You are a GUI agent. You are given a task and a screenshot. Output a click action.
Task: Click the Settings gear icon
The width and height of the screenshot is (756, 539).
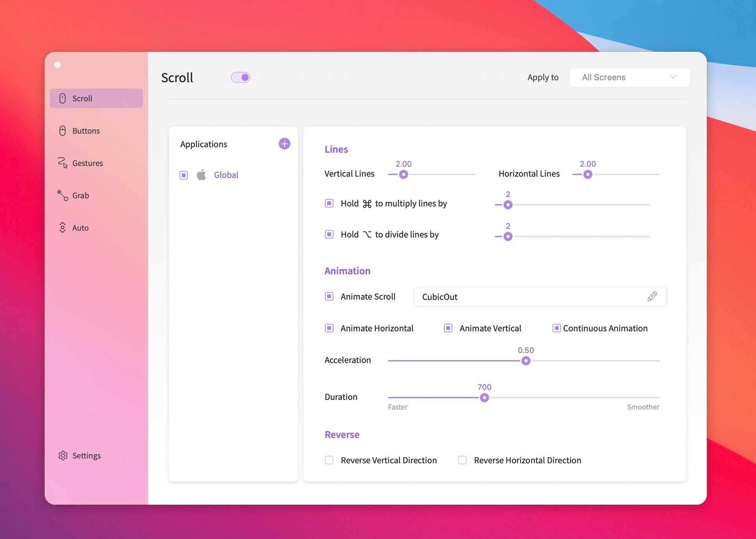pos(63,456)
